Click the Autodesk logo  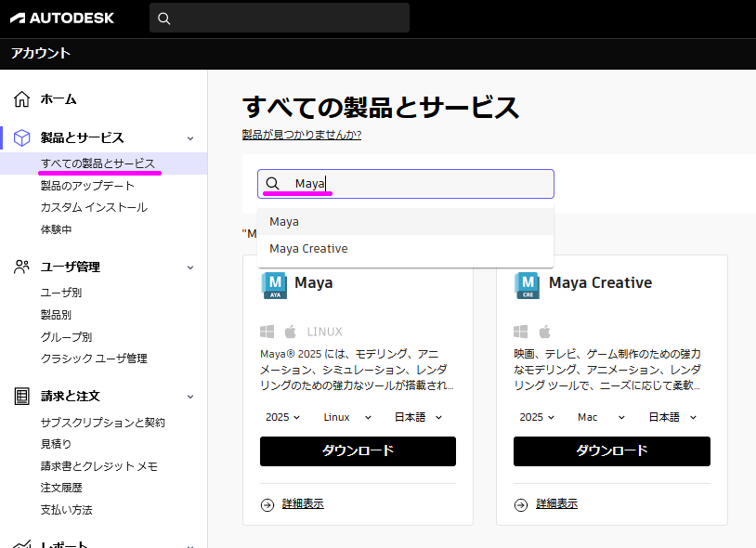pyautogui.click(x=62, y=19)
